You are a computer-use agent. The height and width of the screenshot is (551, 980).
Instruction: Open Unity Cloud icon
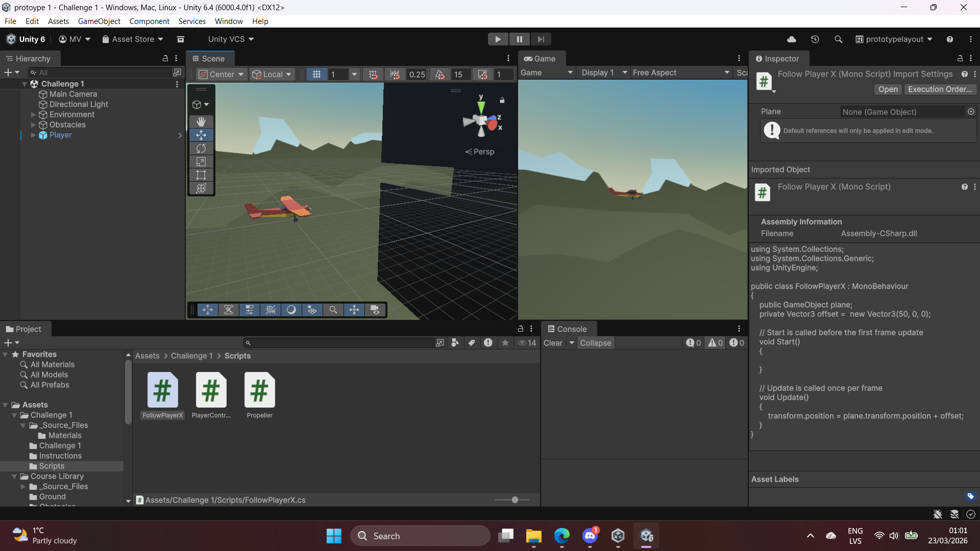pos(792,39)
